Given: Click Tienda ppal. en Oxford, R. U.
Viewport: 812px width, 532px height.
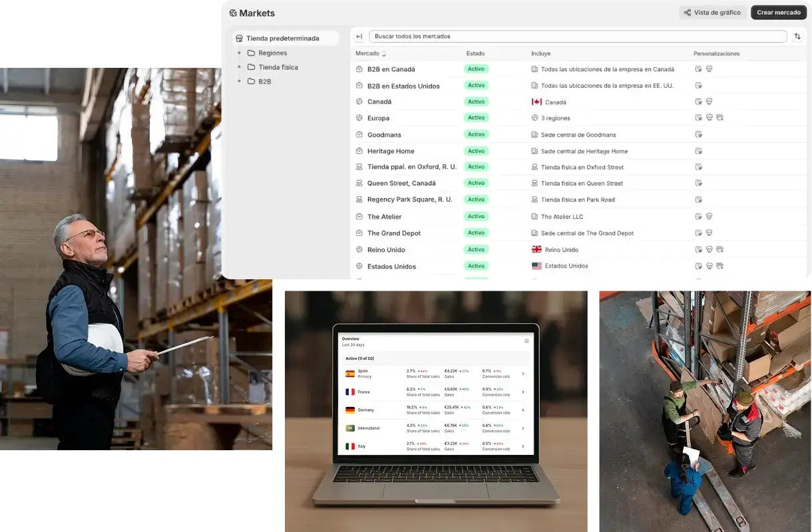Looking at the screenshot, I should [412, 167].
